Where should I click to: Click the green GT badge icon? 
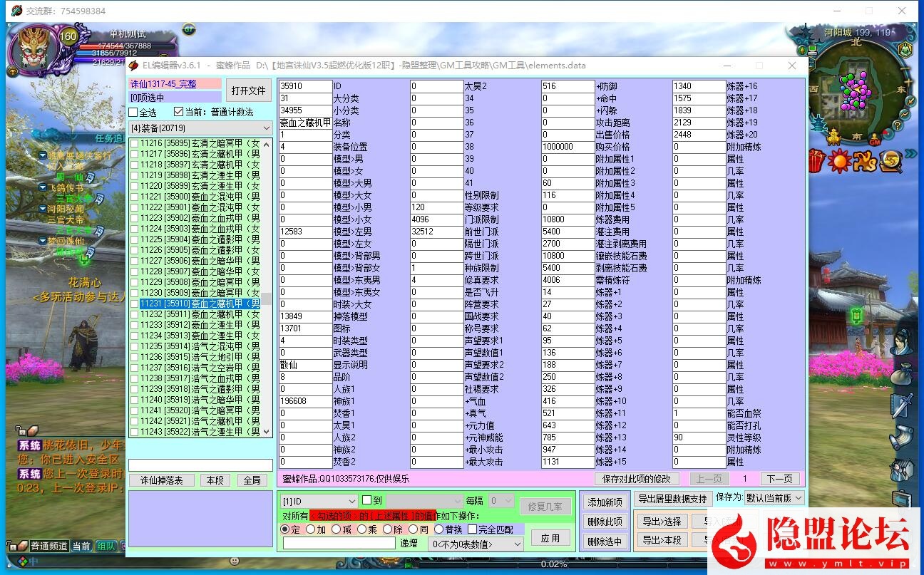(188, 30)
